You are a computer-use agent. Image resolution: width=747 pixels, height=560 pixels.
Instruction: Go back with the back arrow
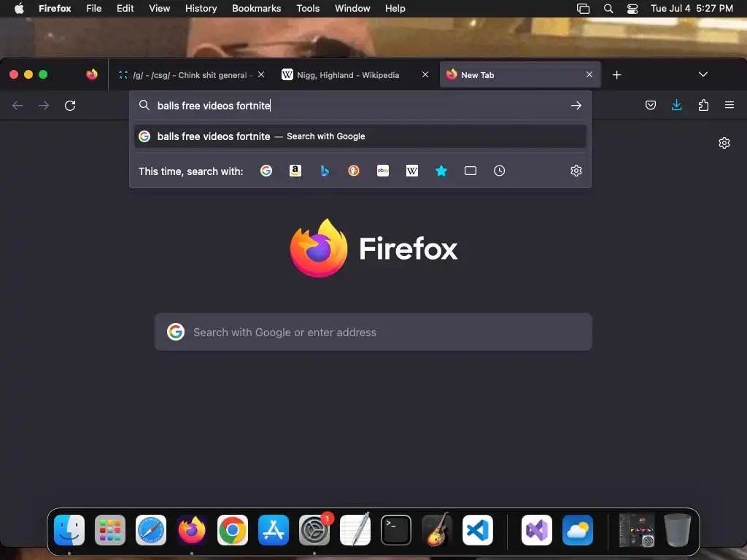pyautogui.click(x=18, y=105)
